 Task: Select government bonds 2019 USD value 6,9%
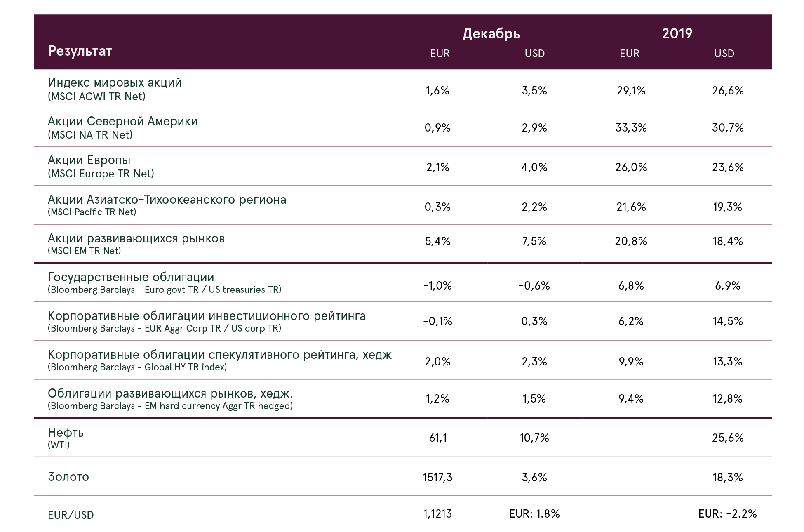pos(728,286)
